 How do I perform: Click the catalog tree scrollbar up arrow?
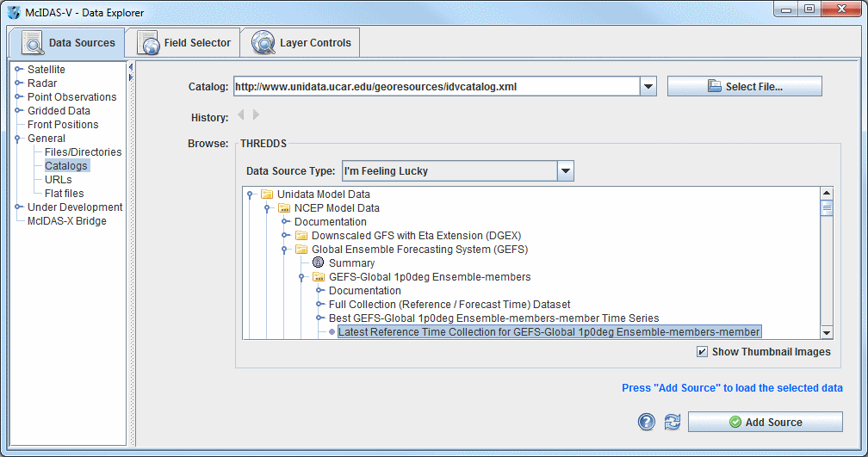coord(827,193)
